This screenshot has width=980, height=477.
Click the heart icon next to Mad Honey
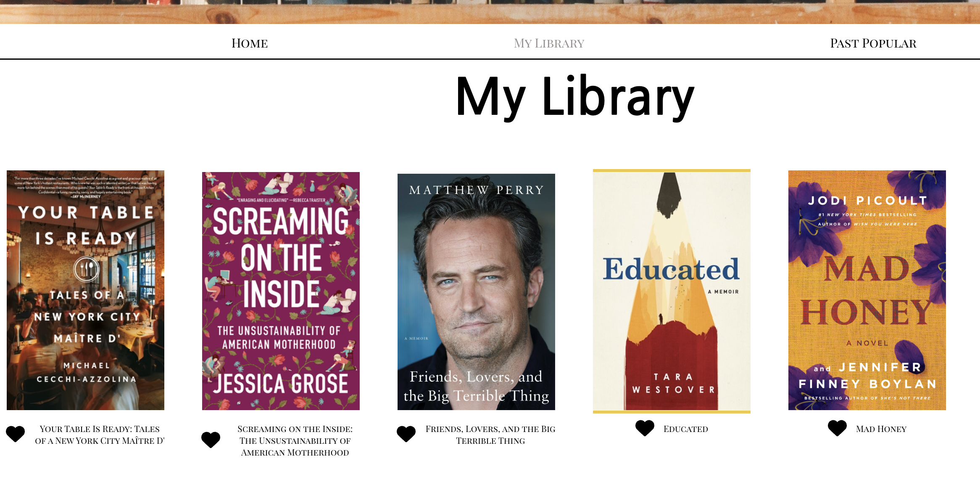(838, 428)
